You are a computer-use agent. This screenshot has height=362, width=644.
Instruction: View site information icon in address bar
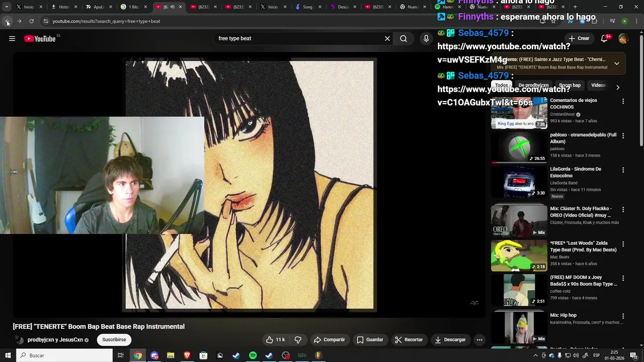45,21
